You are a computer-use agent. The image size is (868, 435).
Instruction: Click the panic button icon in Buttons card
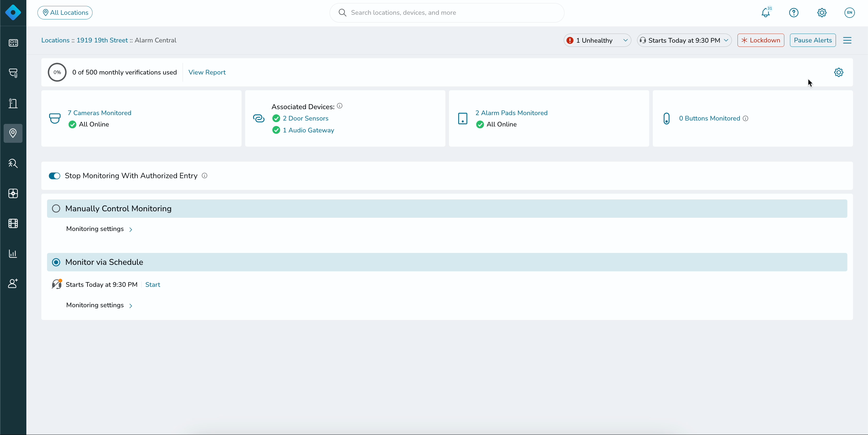[x=667, y=118]
